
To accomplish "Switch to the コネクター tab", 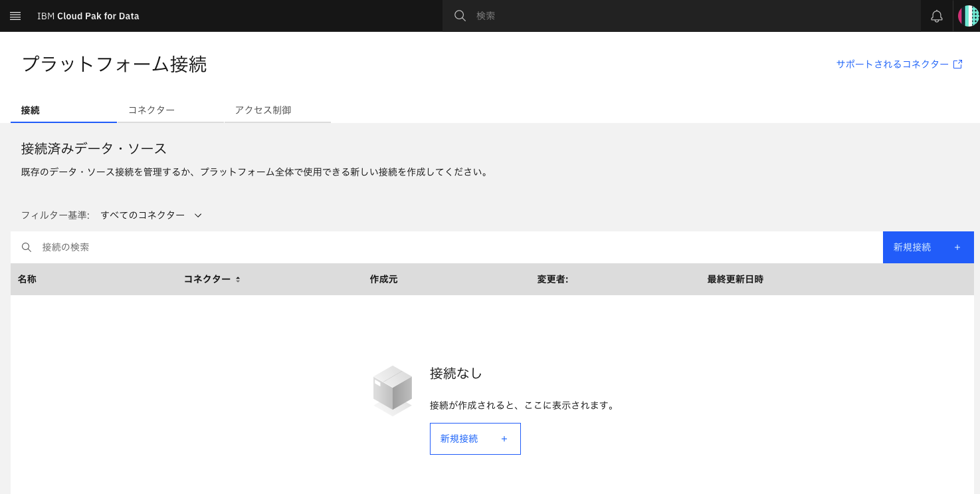I will 151,110.
